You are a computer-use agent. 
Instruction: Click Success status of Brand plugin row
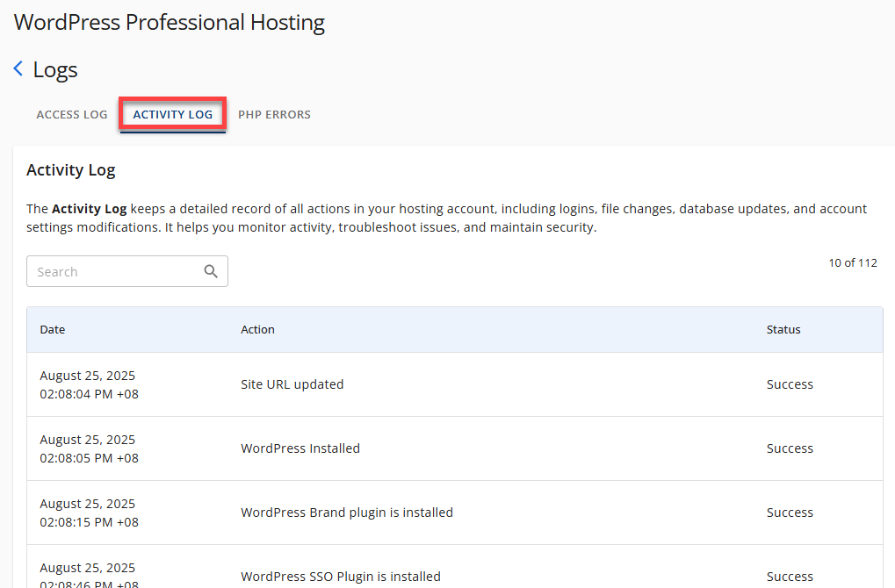790,513
